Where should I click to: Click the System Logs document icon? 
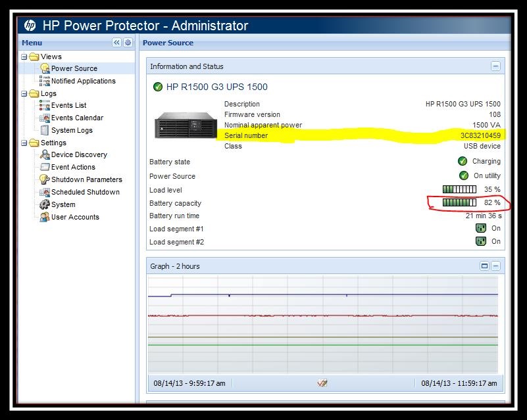(44, 130)
